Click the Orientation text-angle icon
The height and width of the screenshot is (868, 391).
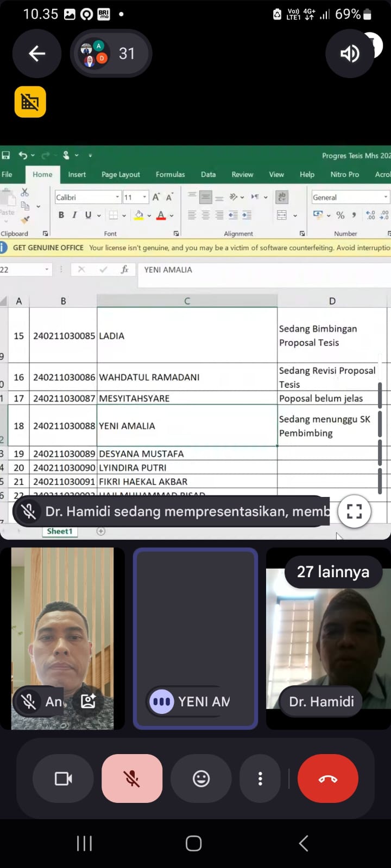(234, 197)
